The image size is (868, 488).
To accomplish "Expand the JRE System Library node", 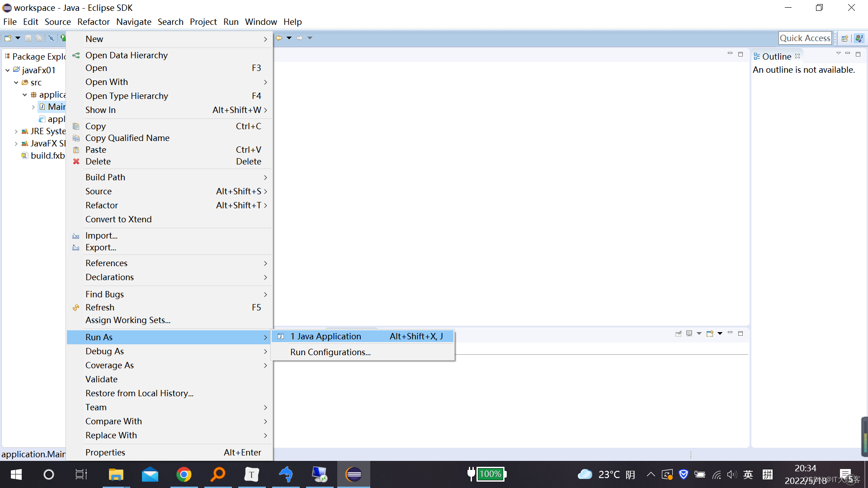I will [16, 131].
